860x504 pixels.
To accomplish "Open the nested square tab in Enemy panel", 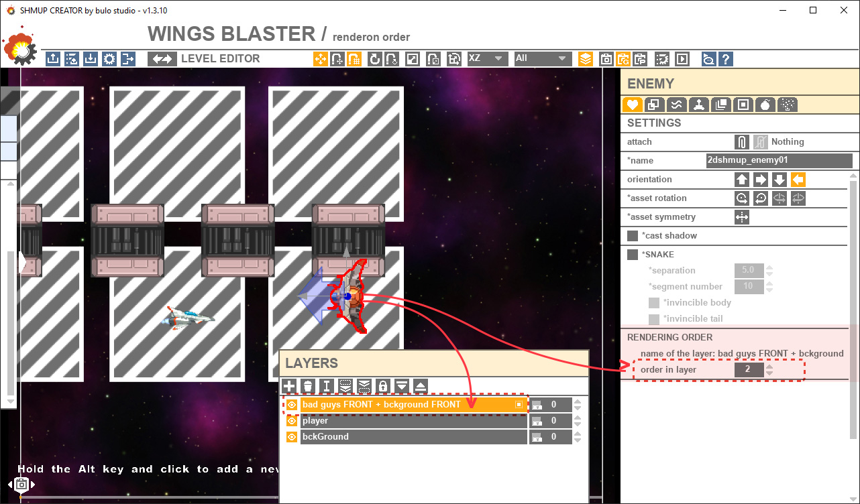I will pyautogui.click(x=743, y=105).
